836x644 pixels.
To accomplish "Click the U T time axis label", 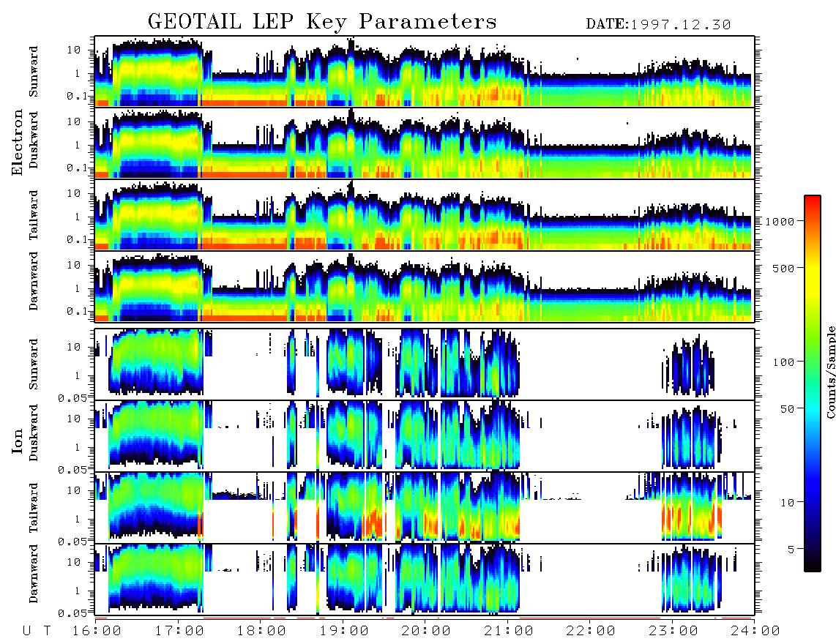I will 37,631.
